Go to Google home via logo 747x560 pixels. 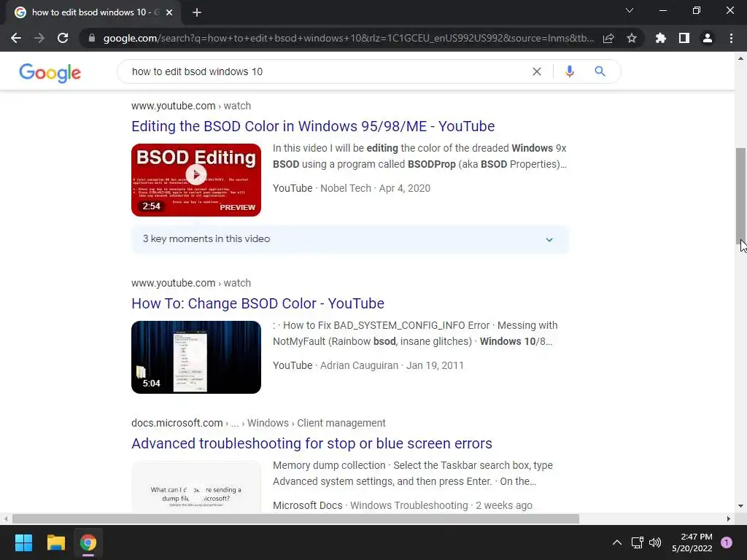(x=50, y=72)
